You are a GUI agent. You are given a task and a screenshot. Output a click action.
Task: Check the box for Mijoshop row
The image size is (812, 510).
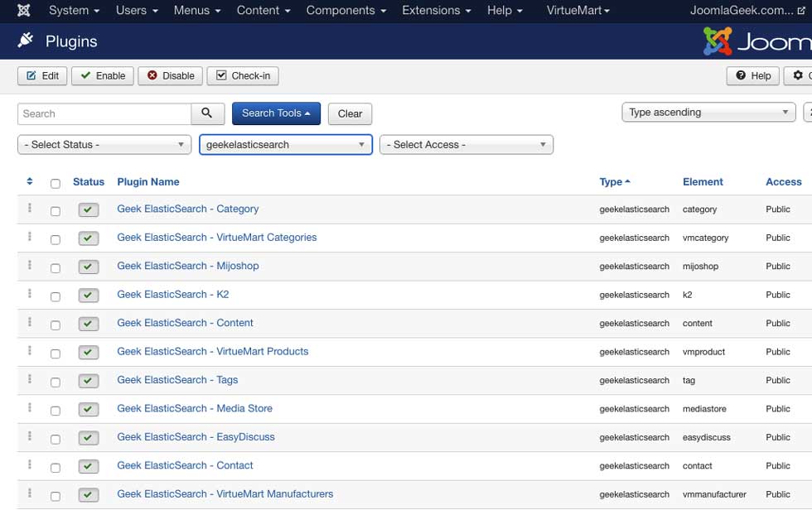56,268
